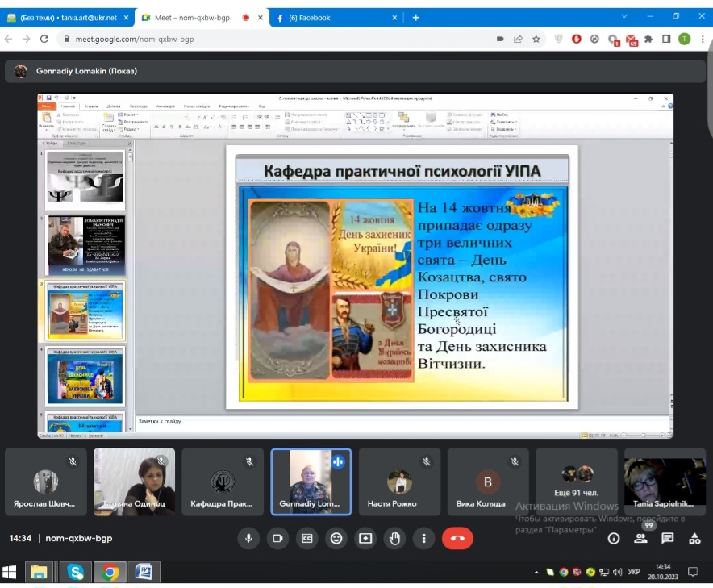The height and width of the screenshot is (588, 713).
Task: Click the Gennadiy Lom... speaker tile
Action: 311,482
